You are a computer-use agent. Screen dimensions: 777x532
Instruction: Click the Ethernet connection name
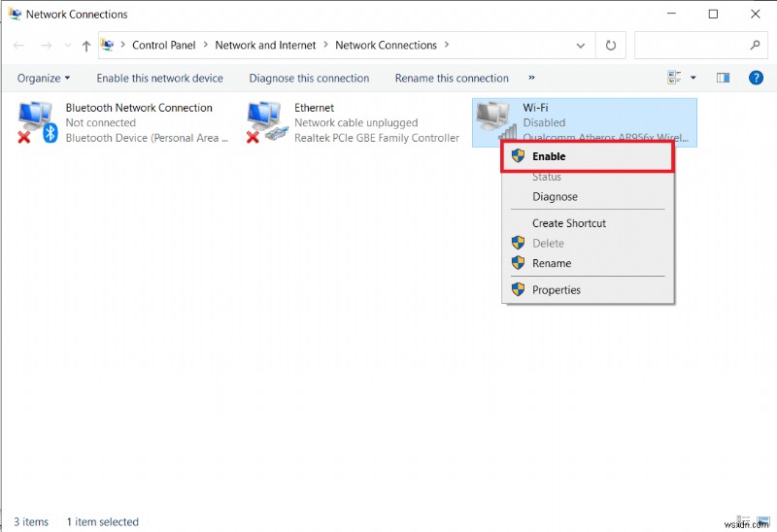tap(314, 108)
